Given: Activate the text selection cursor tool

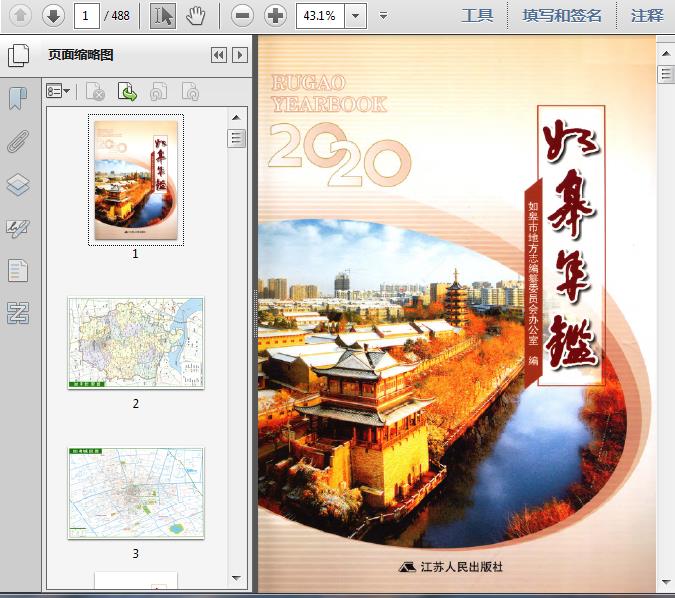Looking at the screenshot, I should pos(163,16).
